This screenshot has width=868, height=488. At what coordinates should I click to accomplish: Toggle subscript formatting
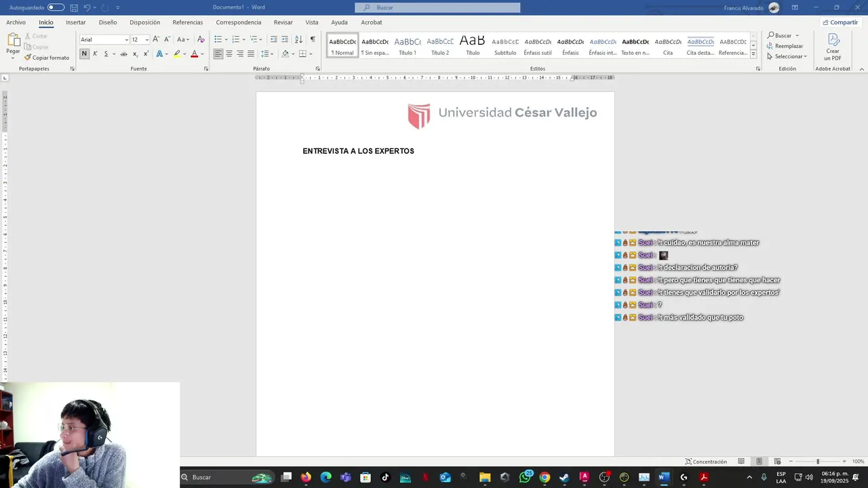(x=135, y=54)
